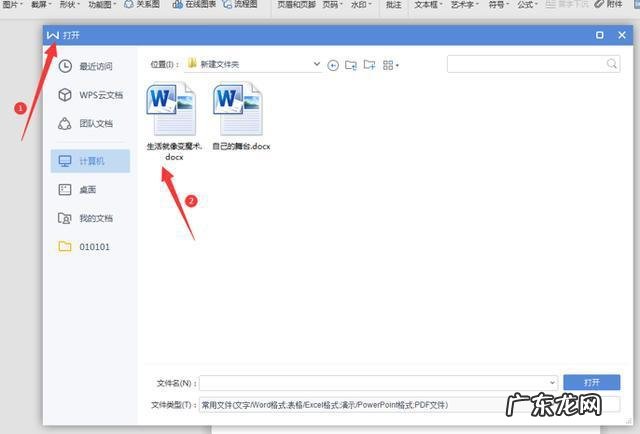Click the back navigation arrow icon
This screenshot has height=434, width=640.
point(333,65)
